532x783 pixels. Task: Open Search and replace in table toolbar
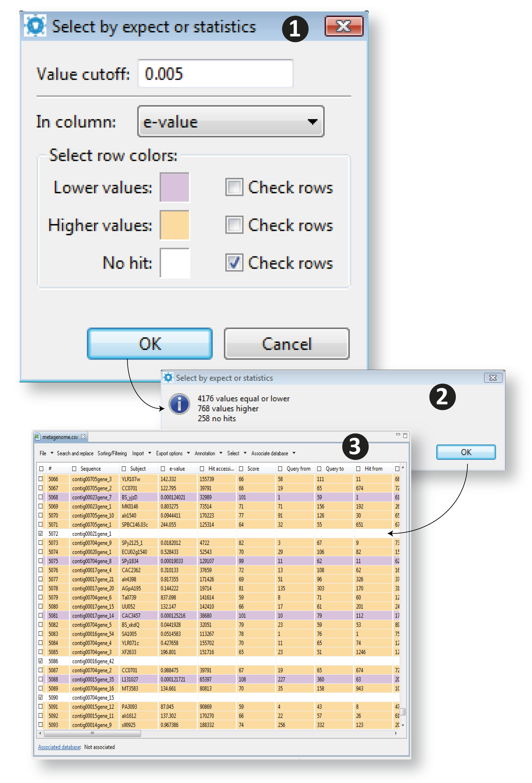click(x=75, y=453)
